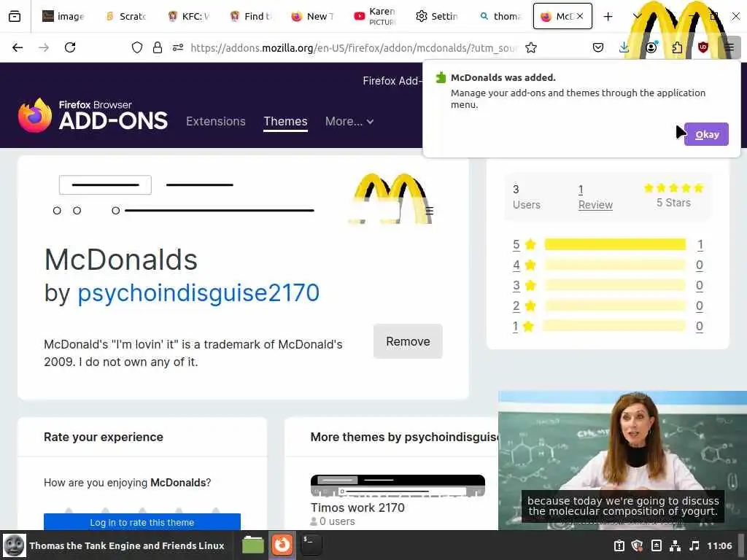Screen dimensions: 747x560
Task: Switch to the New Tab tab
Action: pyautogui.click(x=313, y=17)
